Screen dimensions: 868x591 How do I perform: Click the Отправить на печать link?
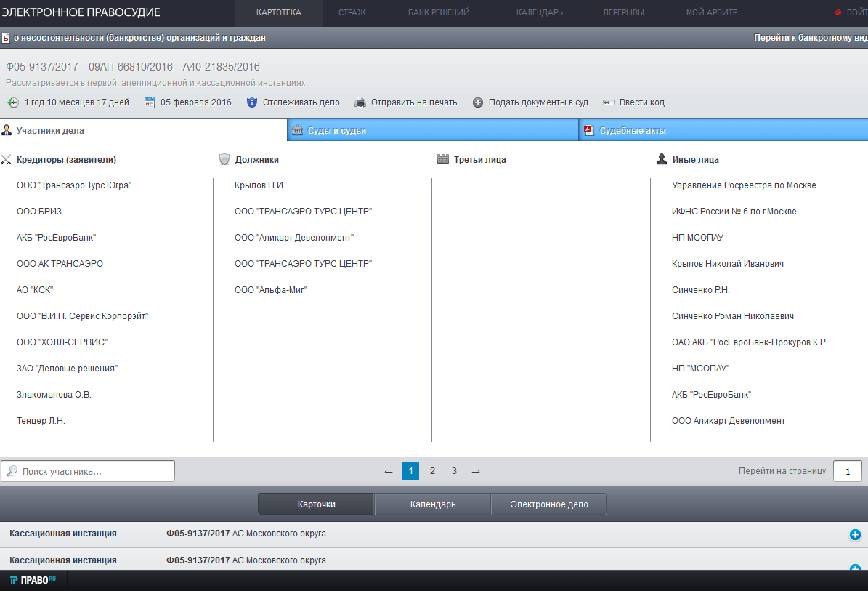tap(414, 102)
